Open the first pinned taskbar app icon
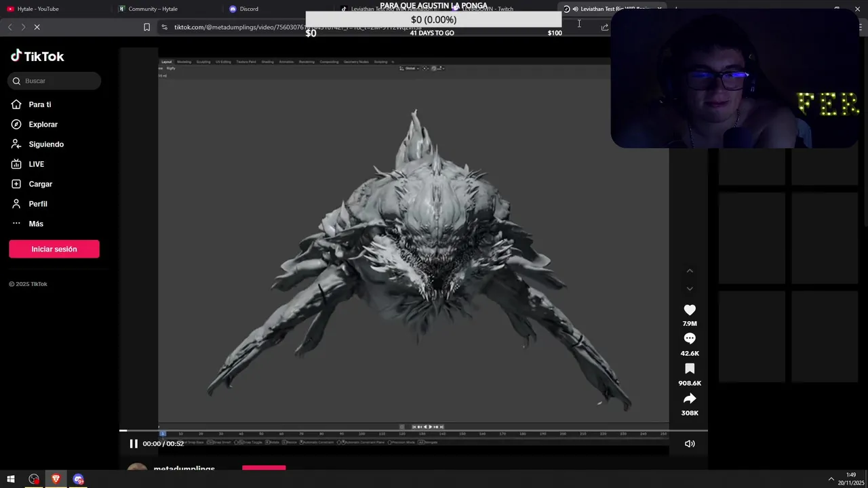Viewport: 868px width, 488px height. click(34, 479)
